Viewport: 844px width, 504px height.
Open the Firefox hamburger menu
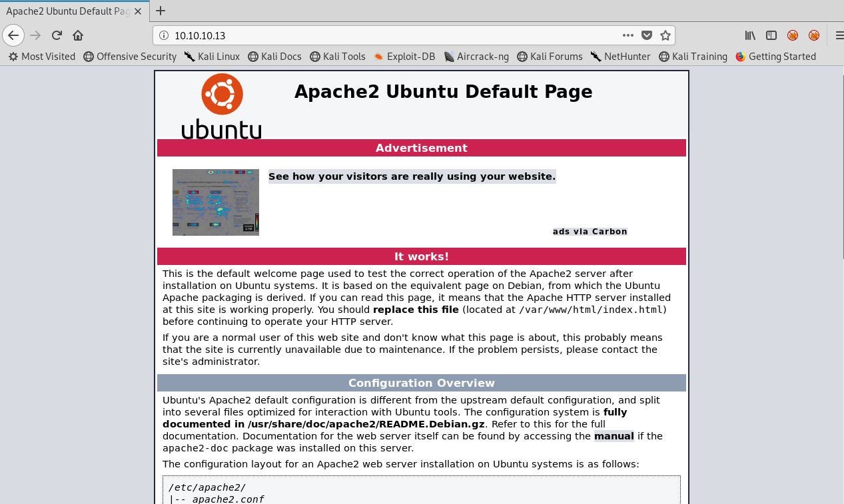[x=838, y=35]
